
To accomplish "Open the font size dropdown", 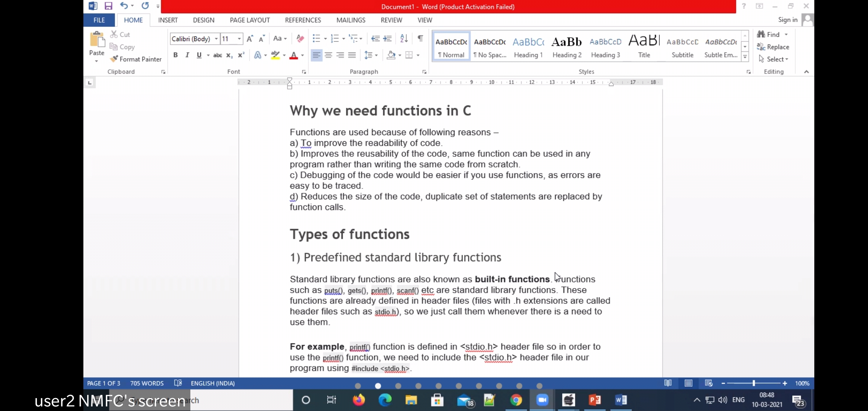I will pos(239,39).
